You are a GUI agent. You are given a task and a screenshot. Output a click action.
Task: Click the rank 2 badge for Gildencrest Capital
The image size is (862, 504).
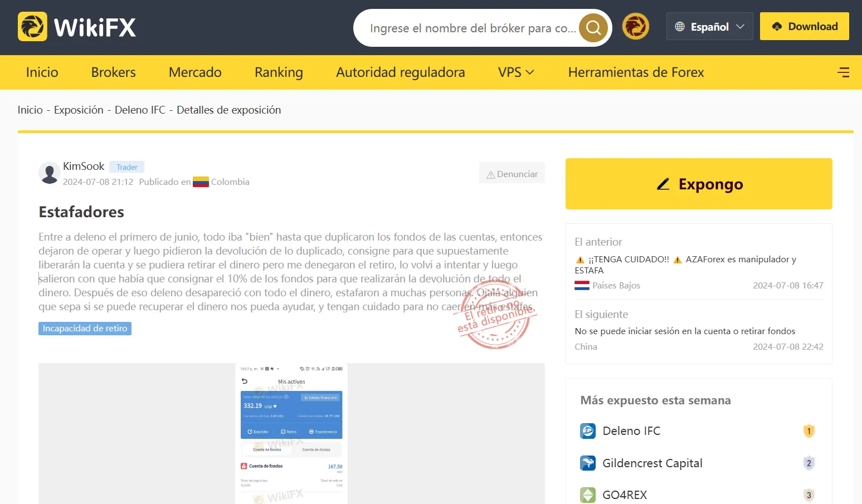pyautogui.click(x=809, y=463)
